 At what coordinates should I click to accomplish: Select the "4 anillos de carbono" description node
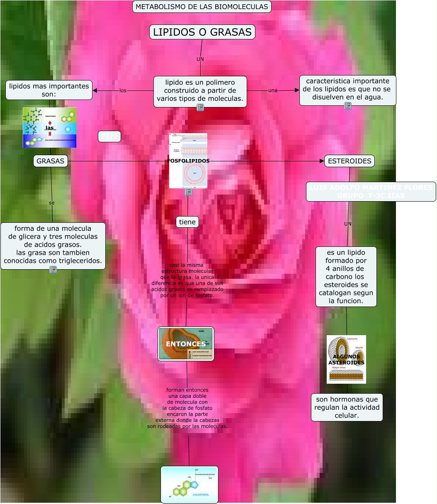[346, 277]
